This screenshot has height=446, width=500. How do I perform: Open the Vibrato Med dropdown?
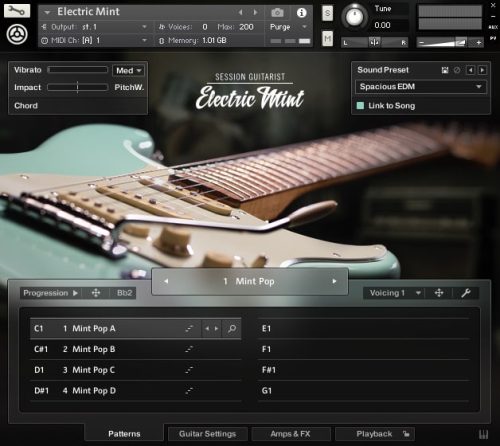pyautogui.click(x=128, y=70)
